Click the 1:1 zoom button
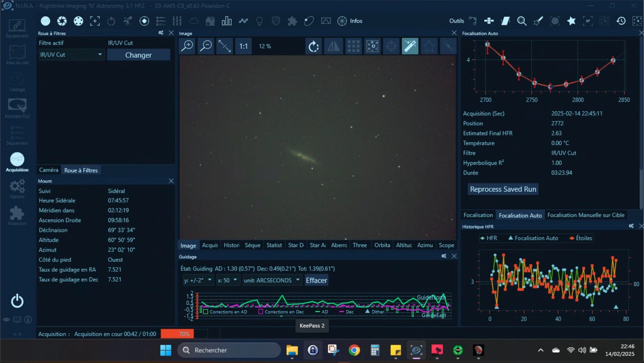The image size is (644, 363). [243, 46]
